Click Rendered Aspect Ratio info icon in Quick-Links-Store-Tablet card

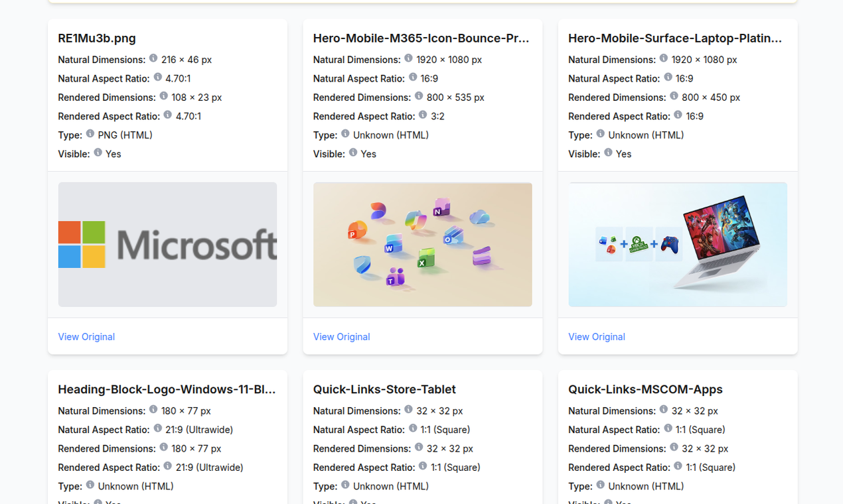click(x=423, y=466)
